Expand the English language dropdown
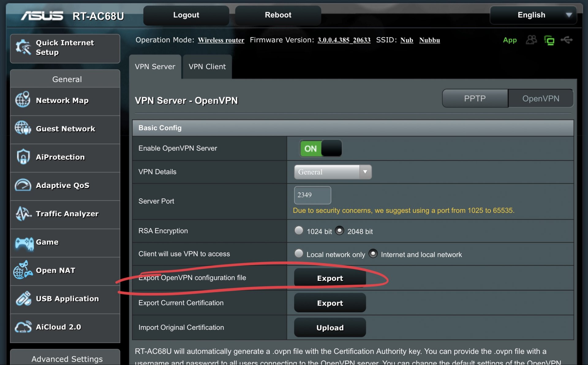 click(x=533, y=15)
